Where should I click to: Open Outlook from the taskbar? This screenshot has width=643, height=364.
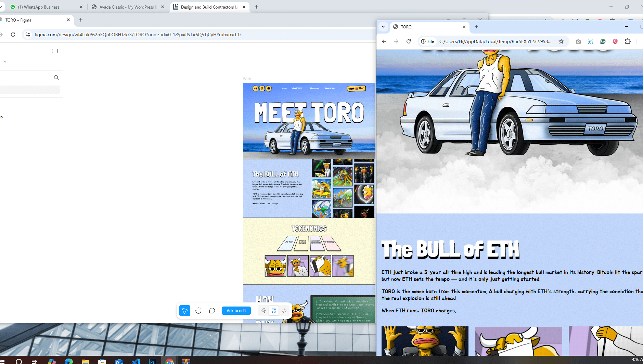(x=119, y=361)
